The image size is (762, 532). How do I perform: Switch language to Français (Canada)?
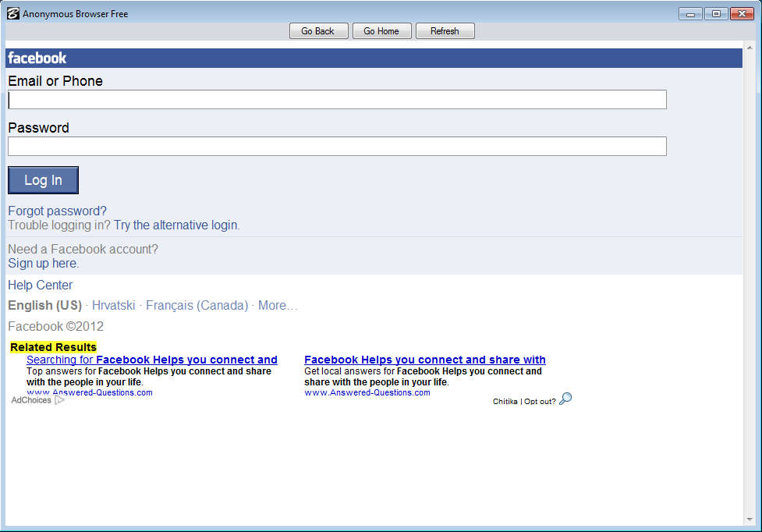[x=197, y=306]
